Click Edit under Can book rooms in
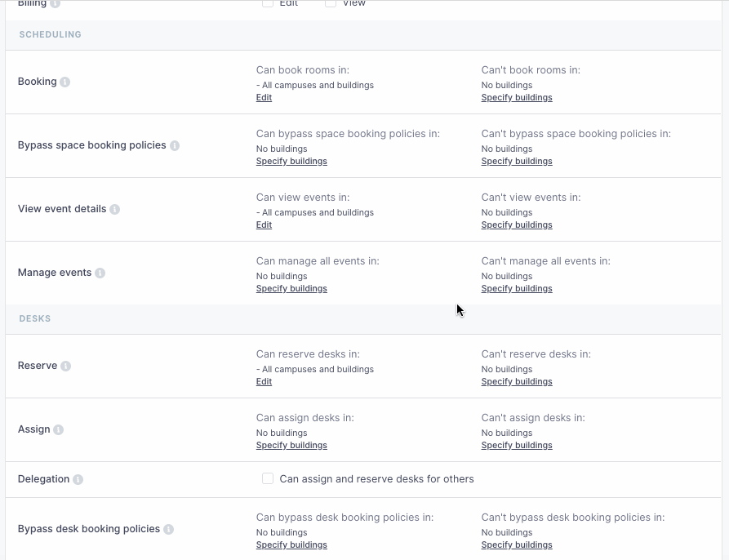This screenshot has width=729, height=560. [x=263, y=97]
